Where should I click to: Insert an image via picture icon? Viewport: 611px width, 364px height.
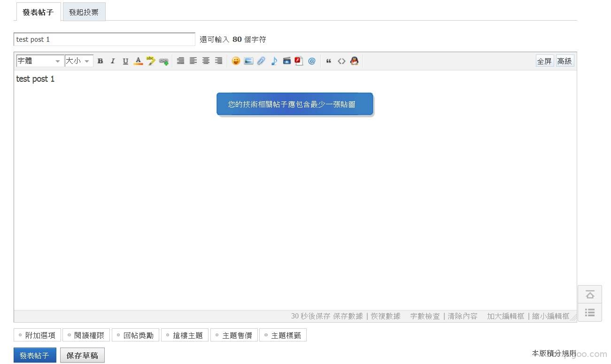(248, 61)
